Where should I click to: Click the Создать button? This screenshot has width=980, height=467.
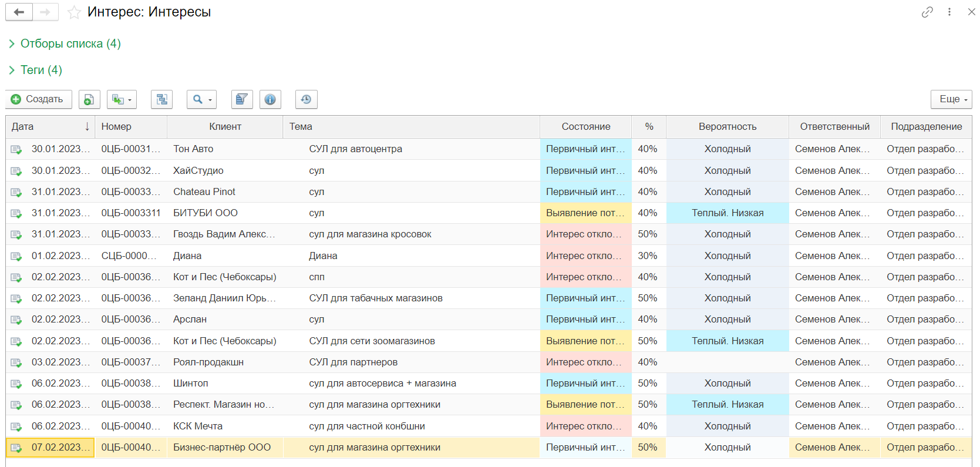coord(39,99)
